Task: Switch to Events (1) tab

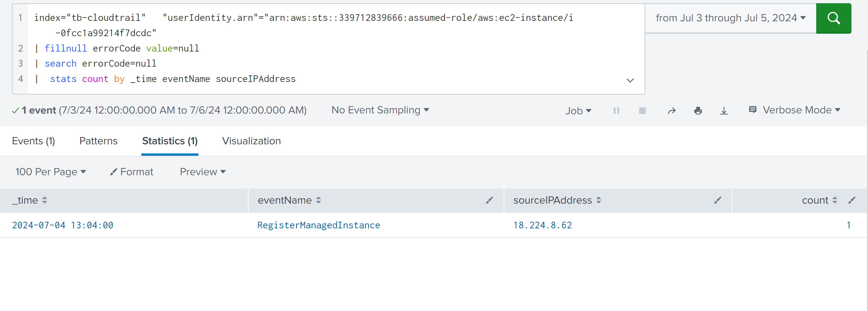Action: [x=33, y=141]
